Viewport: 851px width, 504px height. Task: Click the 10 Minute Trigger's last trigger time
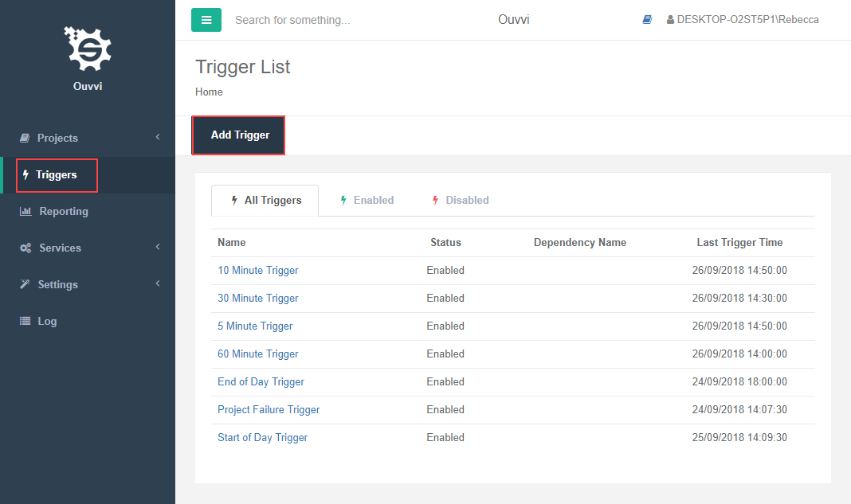coord(739,270)
